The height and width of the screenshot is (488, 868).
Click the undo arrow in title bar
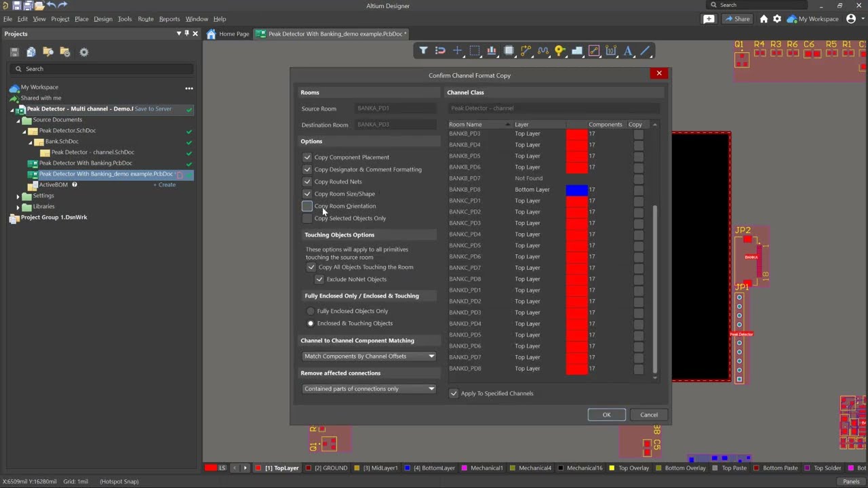[x=51, y=5]
